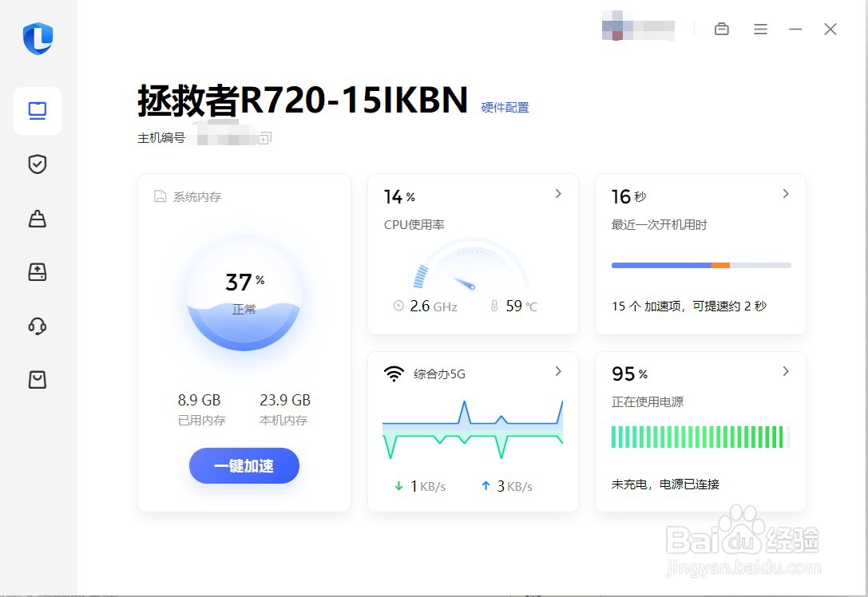Open the 硬件配置 link beside the title
Image resolution: width=868 pixels, height=597 pixels.
506,107
